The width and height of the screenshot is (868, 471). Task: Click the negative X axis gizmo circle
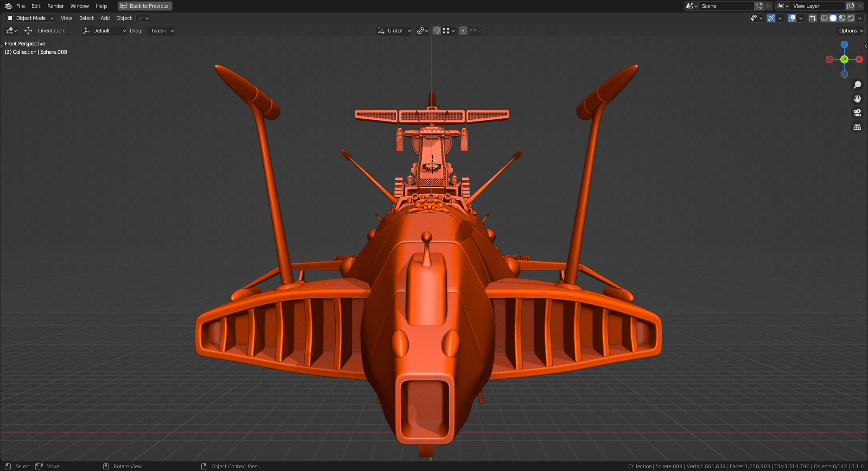pyautogui.click(x=830, y=59)
